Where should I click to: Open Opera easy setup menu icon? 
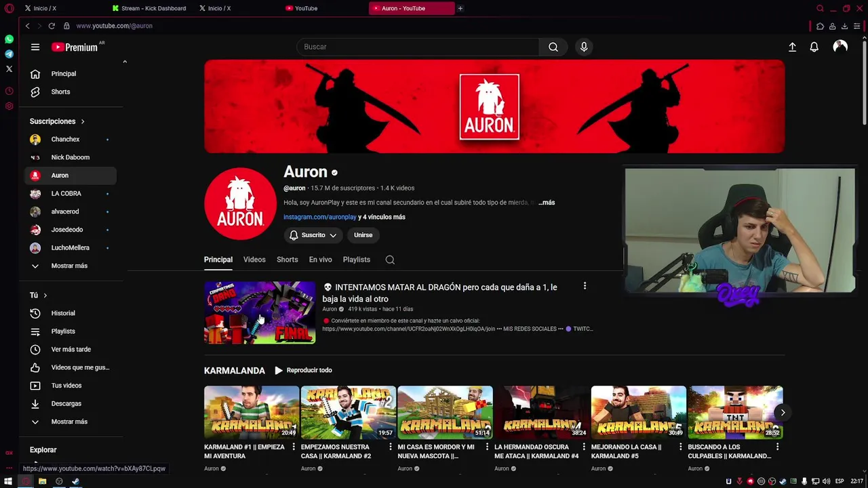tap(857, 26)
